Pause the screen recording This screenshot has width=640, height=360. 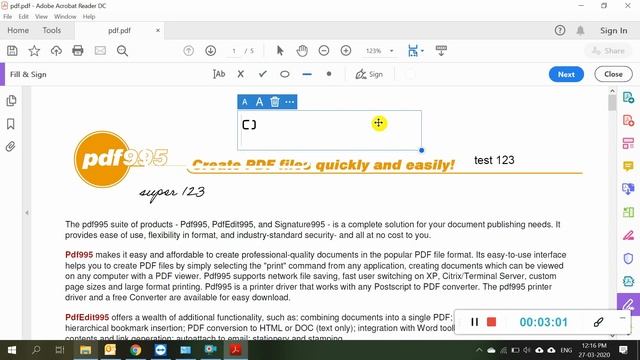pyautogui.click(x=475, y=322)
